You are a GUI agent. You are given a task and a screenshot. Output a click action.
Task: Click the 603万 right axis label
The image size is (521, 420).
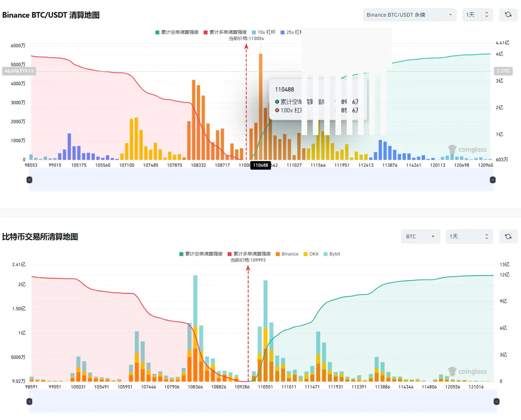pyautogui.click(x=502, y=160)
